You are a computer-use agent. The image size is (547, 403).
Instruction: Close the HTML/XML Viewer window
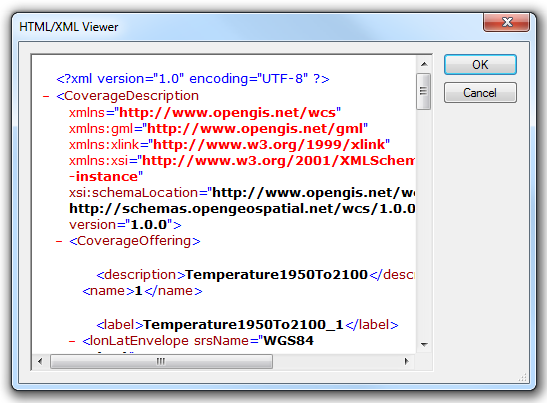coord(507,22)
